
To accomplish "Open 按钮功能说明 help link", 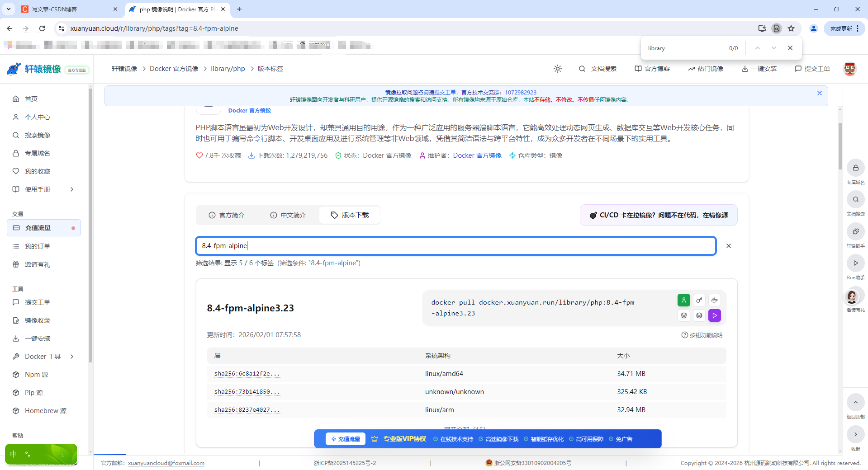I will (702, 335).
